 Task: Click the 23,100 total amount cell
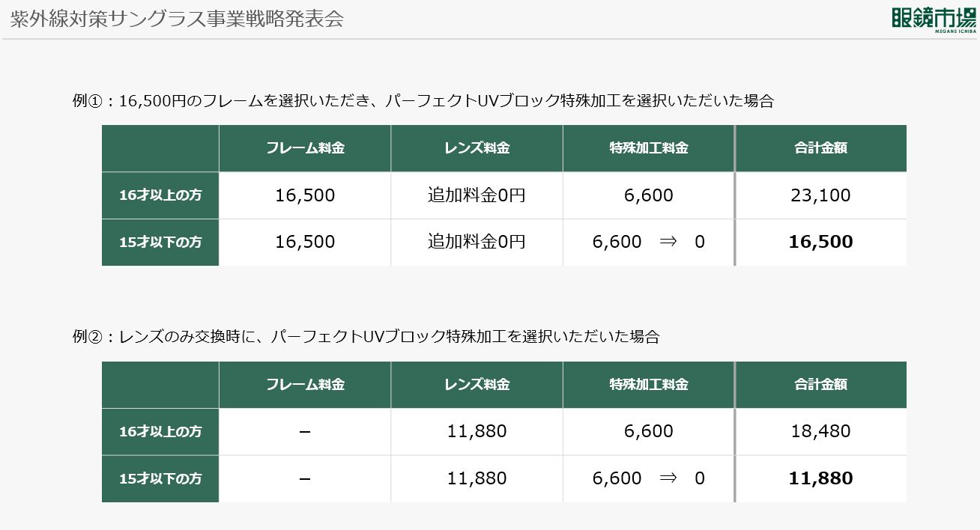click(820, 195)
